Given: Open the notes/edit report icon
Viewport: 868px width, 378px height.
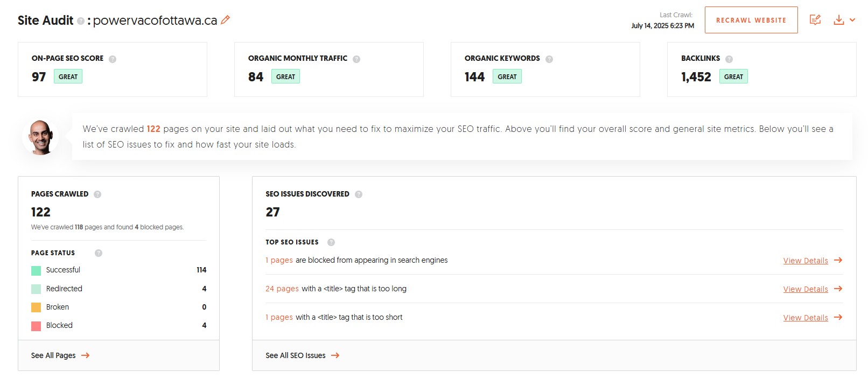Looking at the screenshot, I should tap(815, 20).
